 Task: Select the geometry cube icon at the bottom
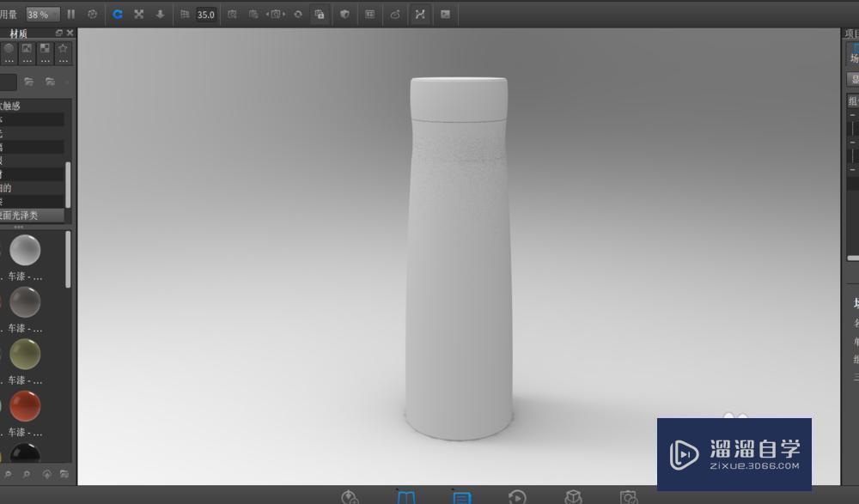pos(572,495)
